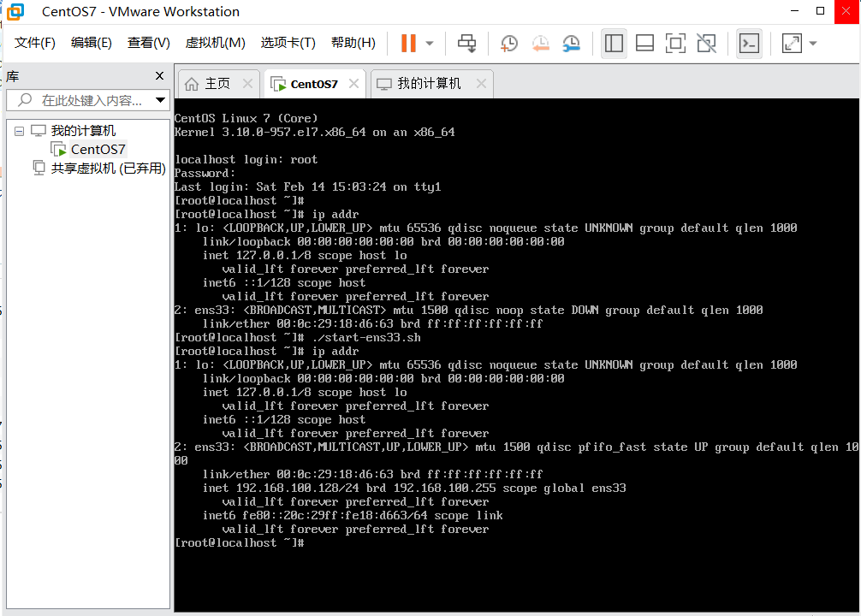Toggle the library sidebar view
Viewport: 861px width, 616px height.
tap(613, 43)
